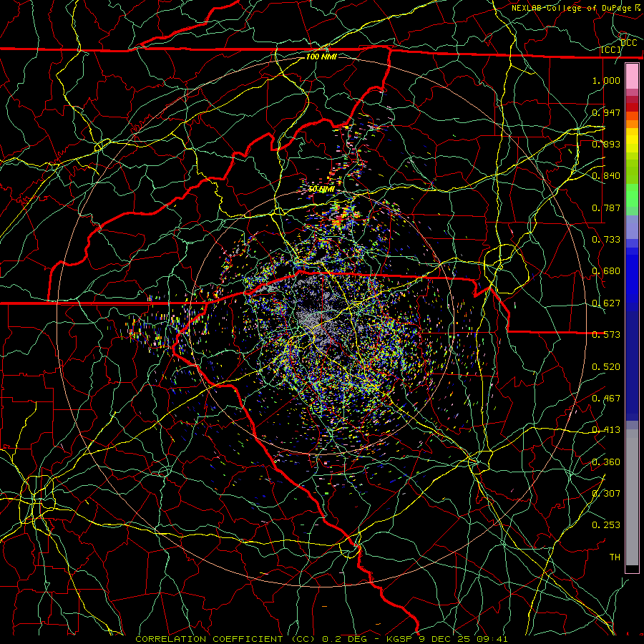644x644 pixels.
Task: Click the 1.000 scale value
Action: pos(606,80)
